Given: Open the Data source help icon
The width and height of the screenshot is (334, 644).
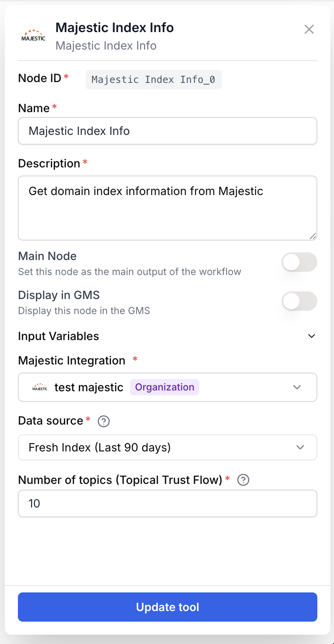Looking at the screenshot, I should [104, 421].
